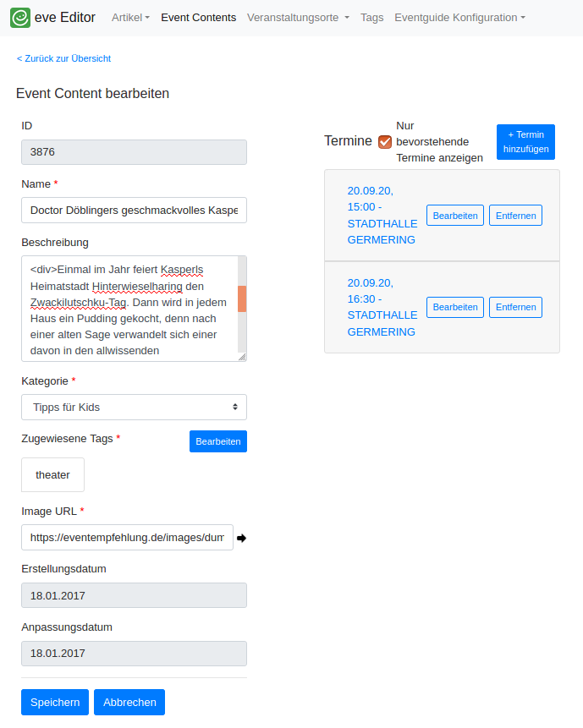Open the Kategorie dropdown
The height and width of the screenshot is (728, 583).
pos(134,407)
